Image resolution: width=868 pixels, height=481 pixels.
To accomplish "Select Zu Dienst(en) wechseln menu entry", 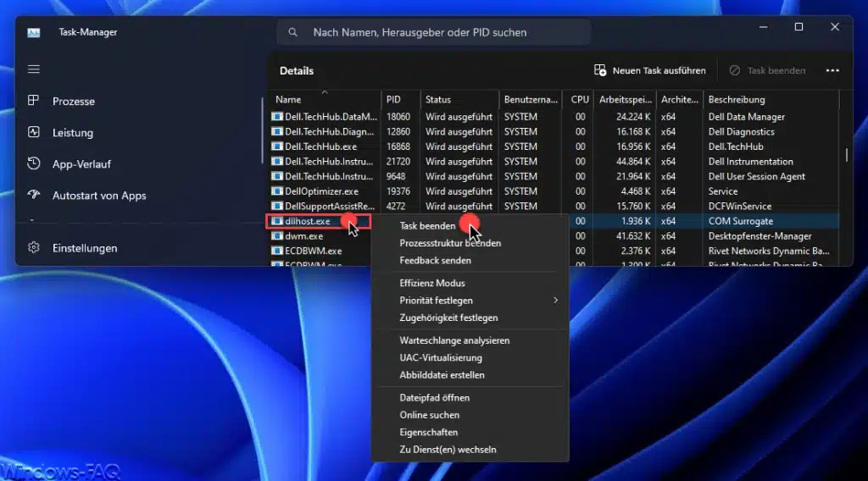I will [x=448, y=450].
